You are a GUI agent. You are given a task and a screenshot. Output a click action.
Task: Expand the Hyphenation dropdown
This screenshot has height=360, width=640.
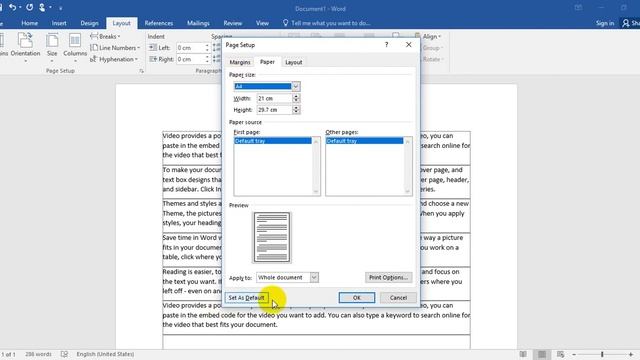coord(114,59)
